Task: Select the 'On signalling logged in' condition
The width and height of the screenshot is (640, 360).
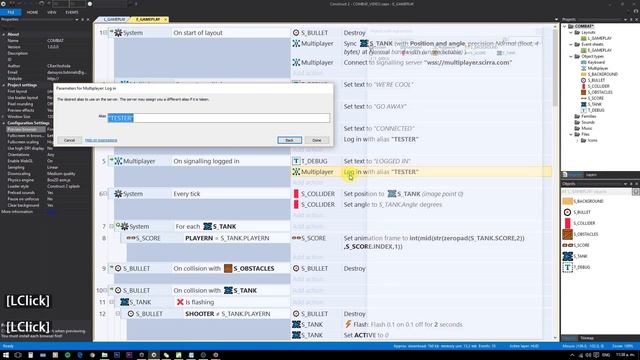Action: coord(206,161)
